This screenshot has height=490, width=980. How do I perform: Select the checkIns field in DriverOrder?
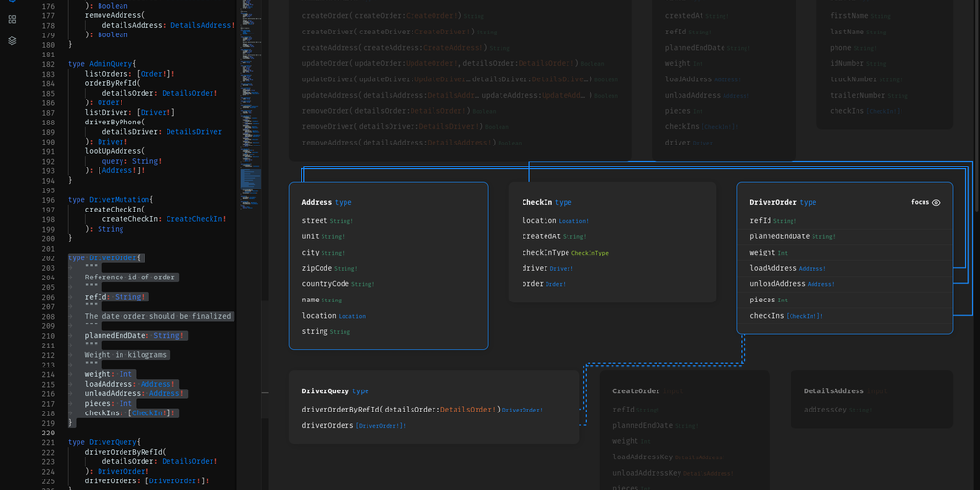768,316
